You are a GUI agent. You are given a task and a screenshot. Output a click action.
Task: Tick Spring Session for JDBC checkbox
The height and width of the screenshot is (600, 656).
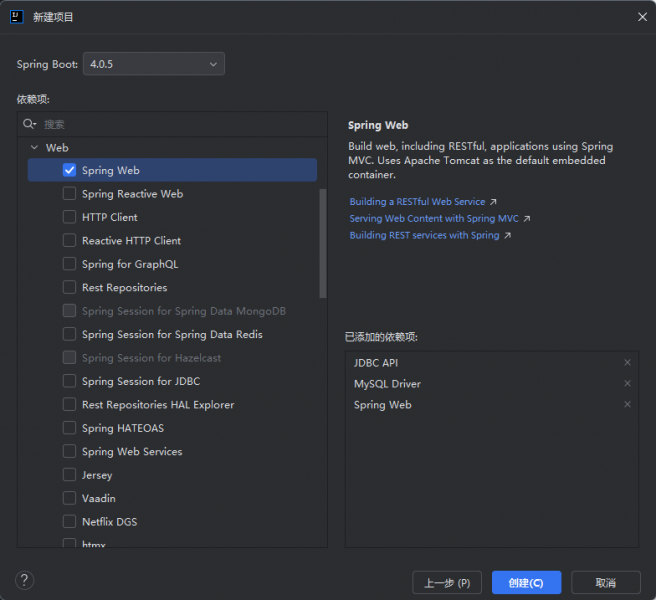[69, 381]
